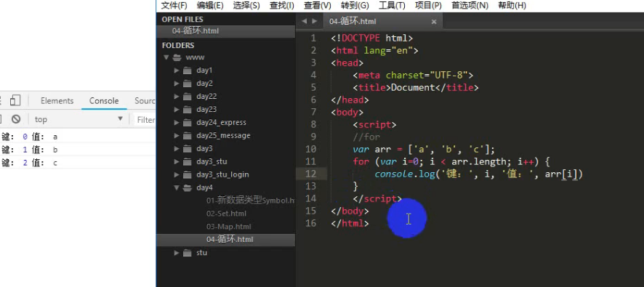644x287 pixels.
Task: Expand the day3_stu_login folder arrow
Action: 176,174
